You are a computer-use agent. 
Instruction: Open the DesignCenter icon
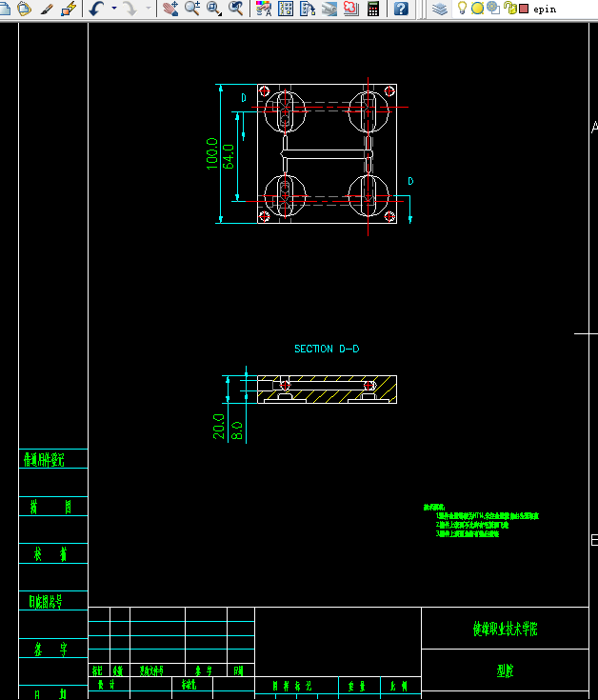point(286,8)
